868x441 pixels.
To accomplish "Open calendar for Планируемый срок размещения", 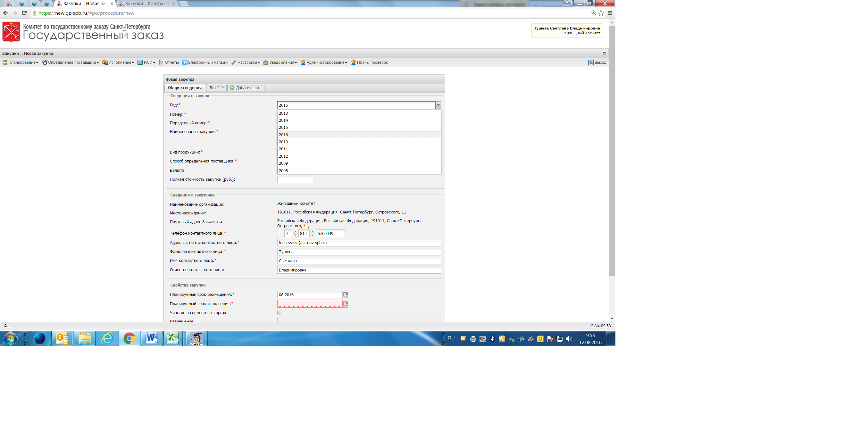I will (346, 295).
